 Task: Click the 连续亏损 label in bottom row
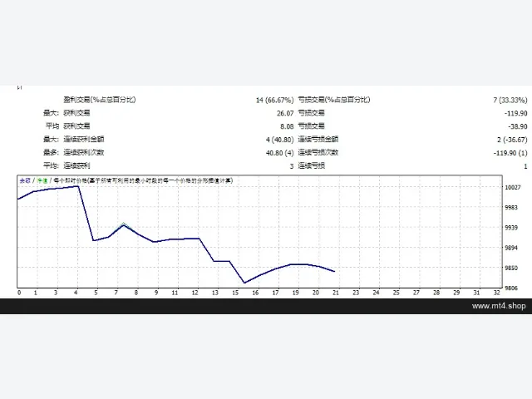[x=311, y=165]
